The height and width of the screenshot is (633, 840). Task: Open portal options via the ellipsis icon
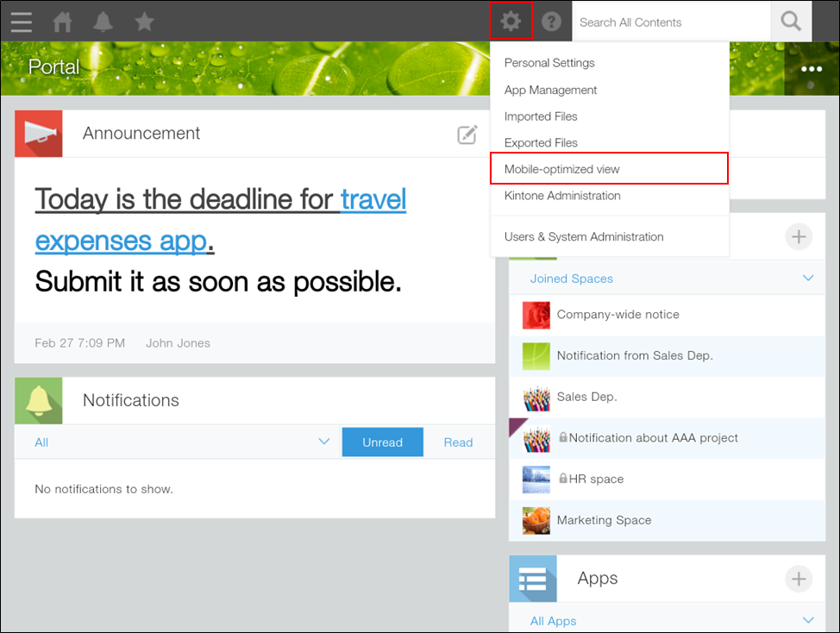tap(810, 68)
